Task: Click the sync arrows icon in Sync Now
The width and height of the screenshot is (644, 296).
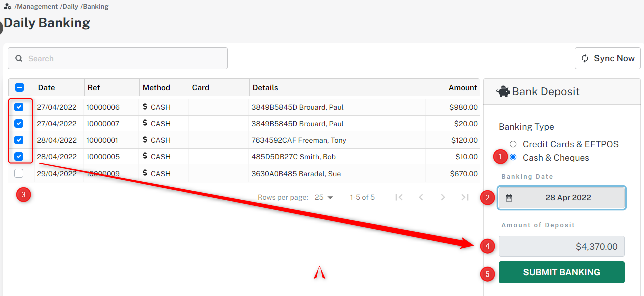Action: tap(585, 59)
